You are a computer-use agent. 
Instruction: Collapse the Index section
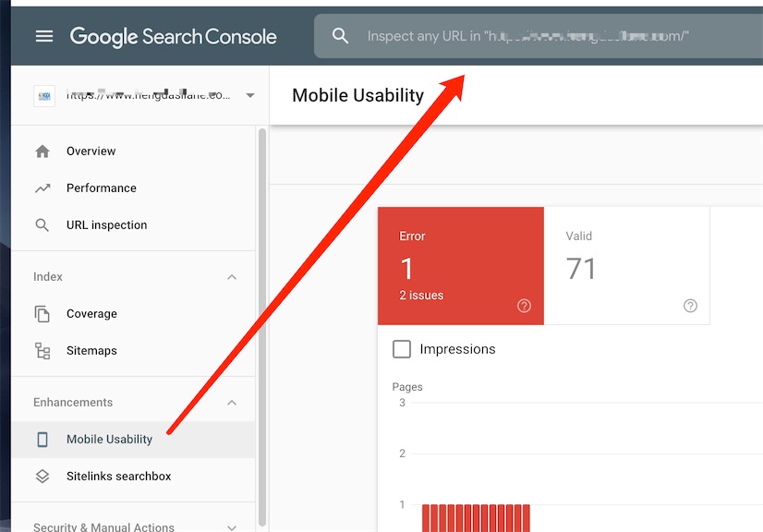(x=232, y=277)
